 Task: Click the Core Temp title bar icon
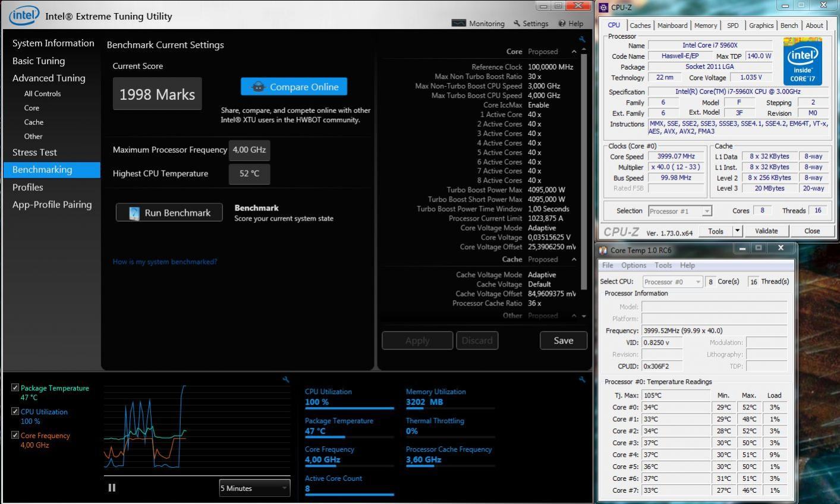tap(603, 250)
